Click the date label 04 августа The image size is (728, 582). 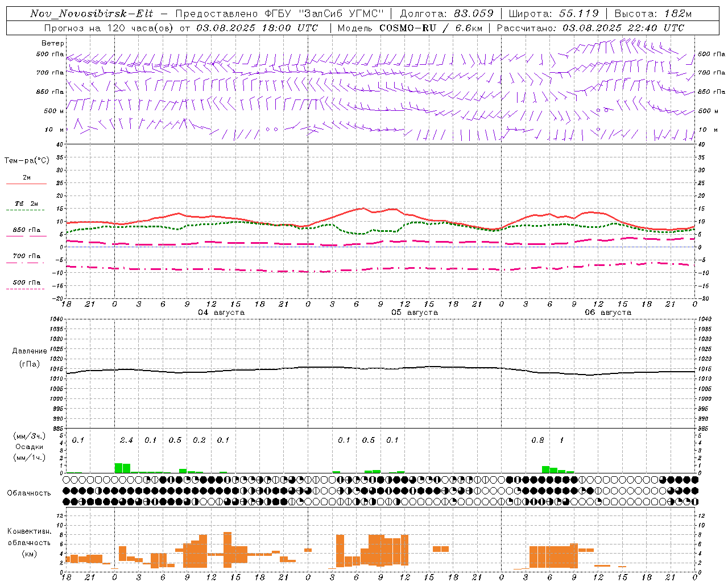221,313
